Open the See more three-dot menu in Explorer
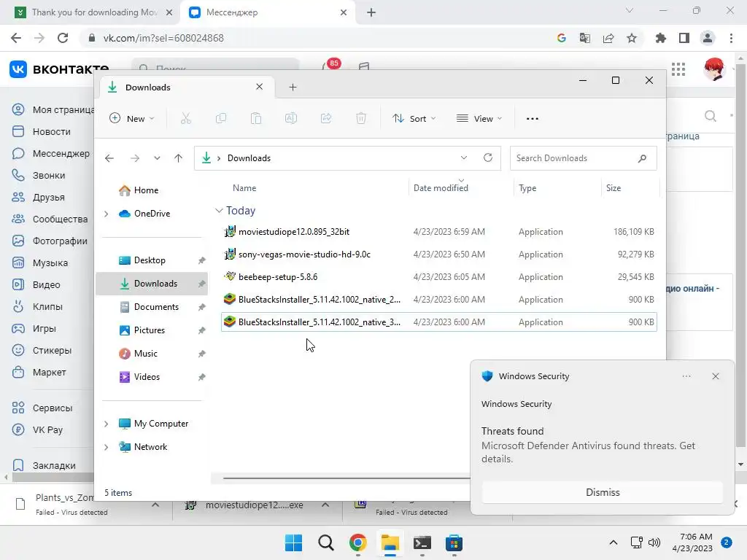The image size is (747, 560). pos(532,119)
